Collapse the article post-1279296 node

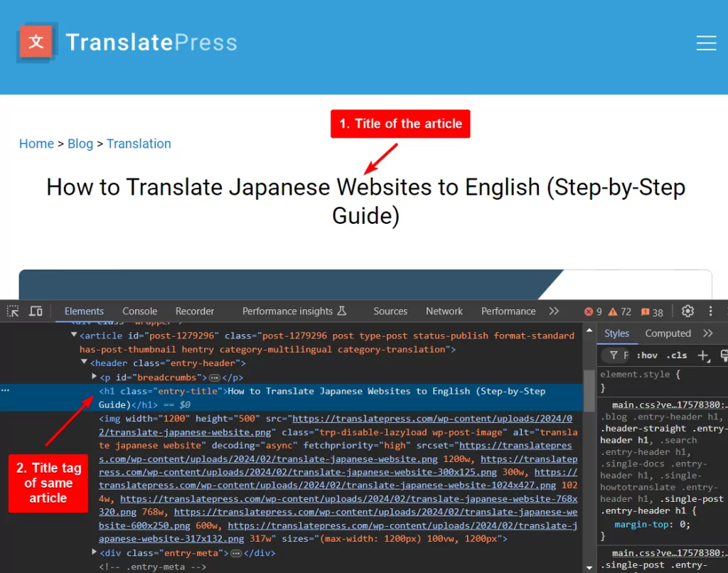pos(74,335)
